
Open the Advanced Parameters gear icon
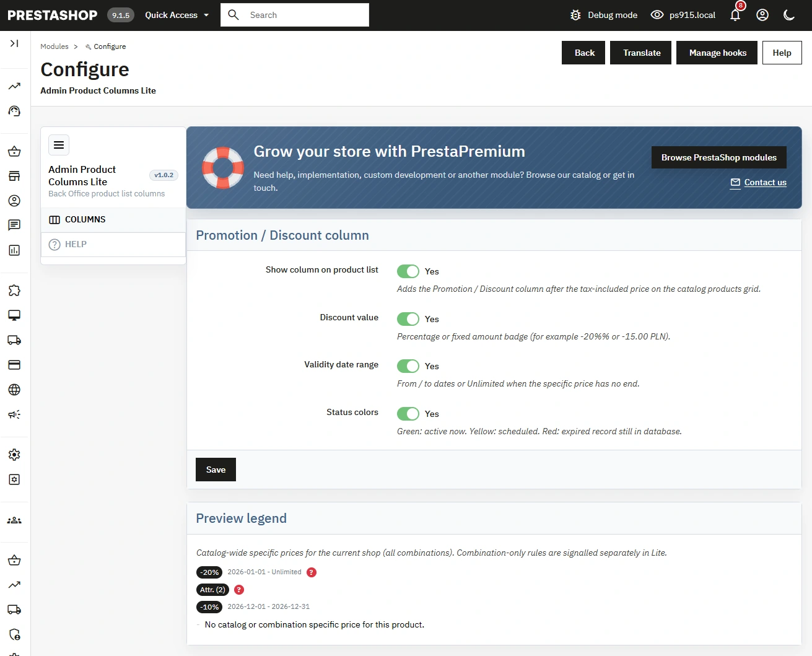pos(14,479)
